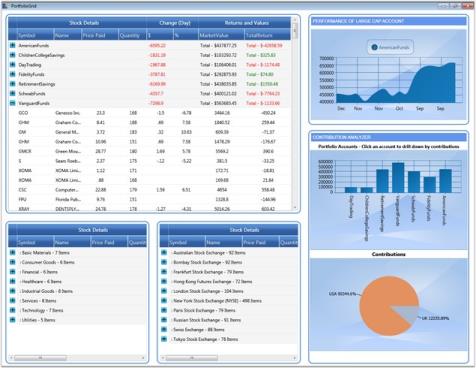Sort accounts grid by Quantity column header
Screen dimensions: 476x368
click(132, 35)
